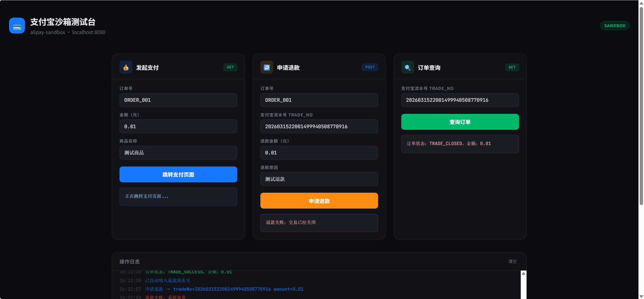Click the refund arrow icon beside 申请退款
This screenshot has height=299, width=644.
tap(267, 67)
